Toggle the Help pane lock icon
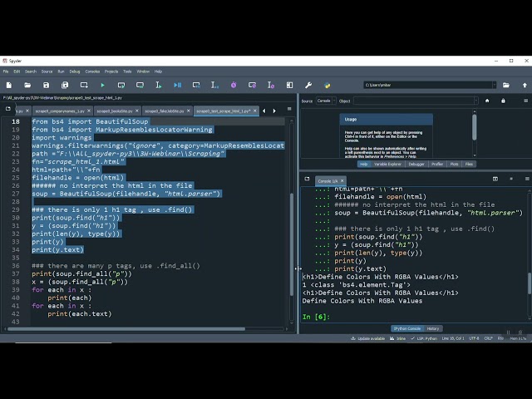This screenshot has height=399, width=532. [x=503, y=101]
